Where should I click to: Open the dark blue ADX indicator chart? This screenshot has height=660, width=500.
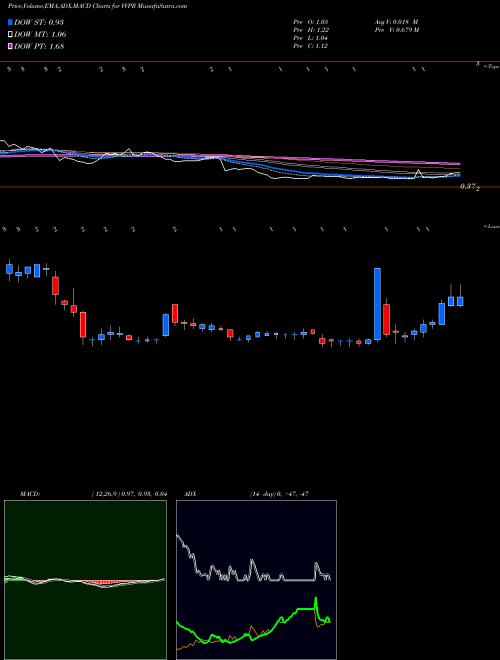[x=256, y=580]
